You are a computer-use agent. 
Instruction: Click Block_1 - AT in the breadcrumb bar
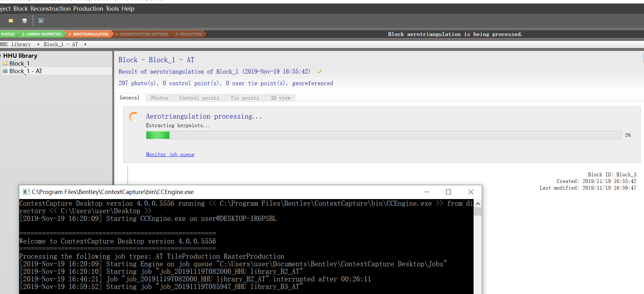[61, 44]
